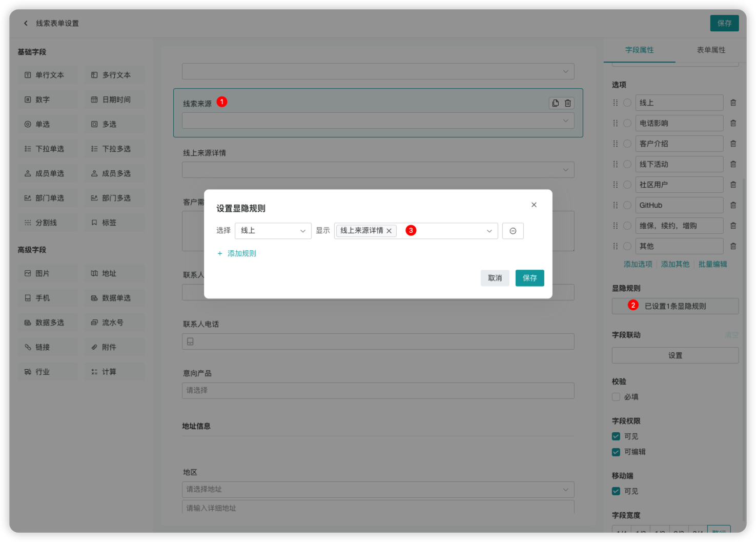Delete the GitHub option

click(733, 205)
